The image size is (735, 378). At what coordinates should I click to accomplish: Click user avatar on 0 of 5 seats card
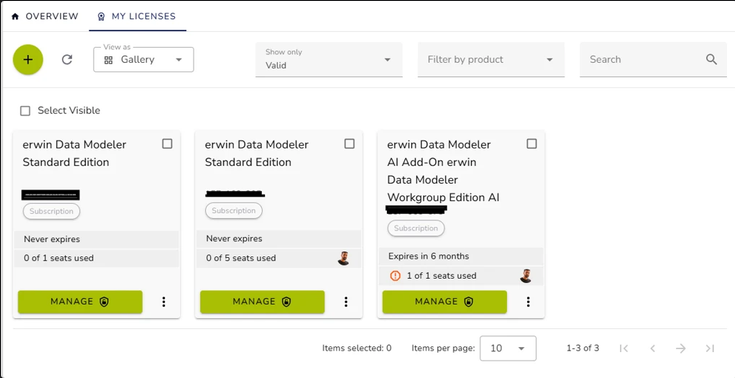344,258
